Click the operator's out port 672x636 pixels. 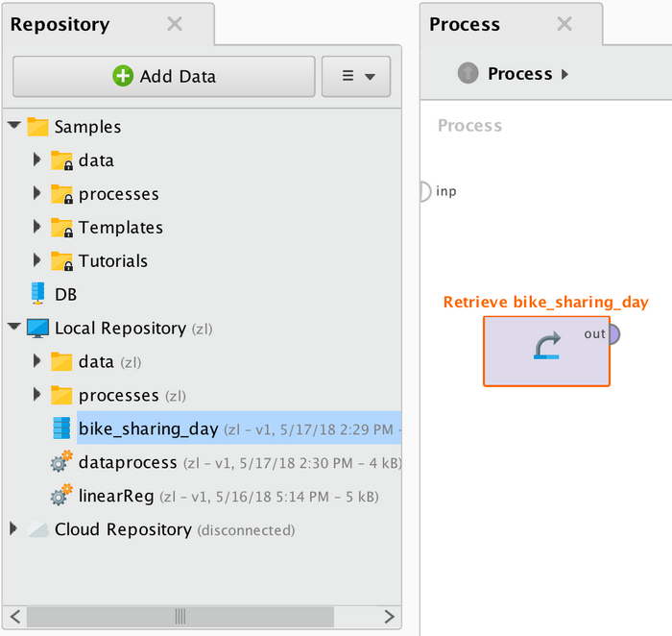click(614, 334)
